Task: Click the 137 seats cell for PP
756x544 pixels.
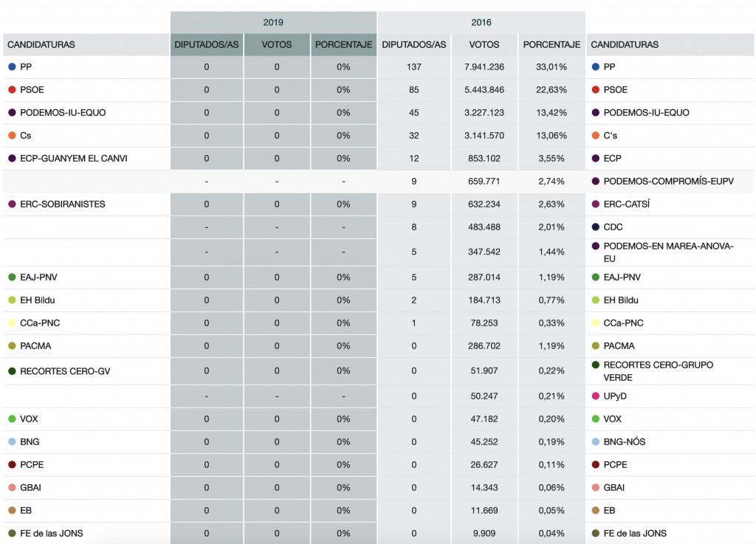Action: coord(413,67)
